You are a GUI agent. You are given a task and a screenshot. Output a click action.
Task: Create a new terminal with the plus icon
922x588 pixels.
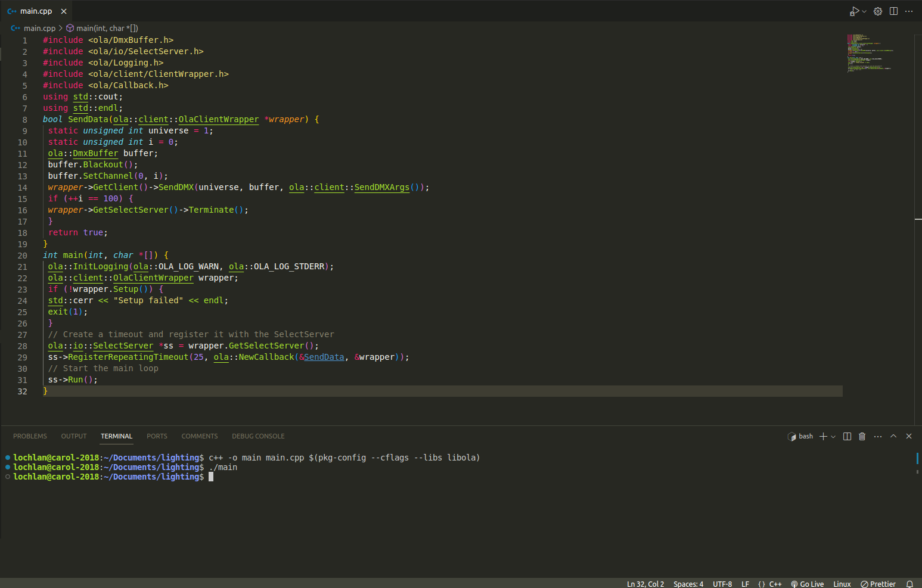823,436
